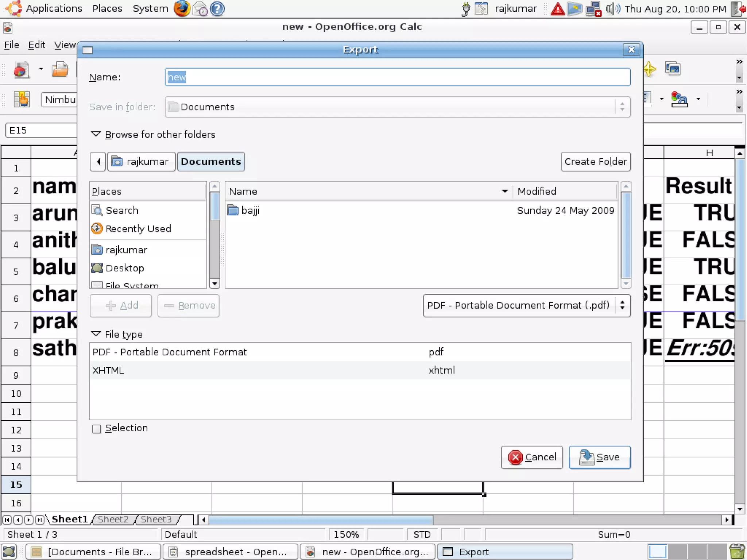The height and width of the screenshot is (560, 747).
Task: Click the Firefox browser launcher icon
Action: click(182, 9)
